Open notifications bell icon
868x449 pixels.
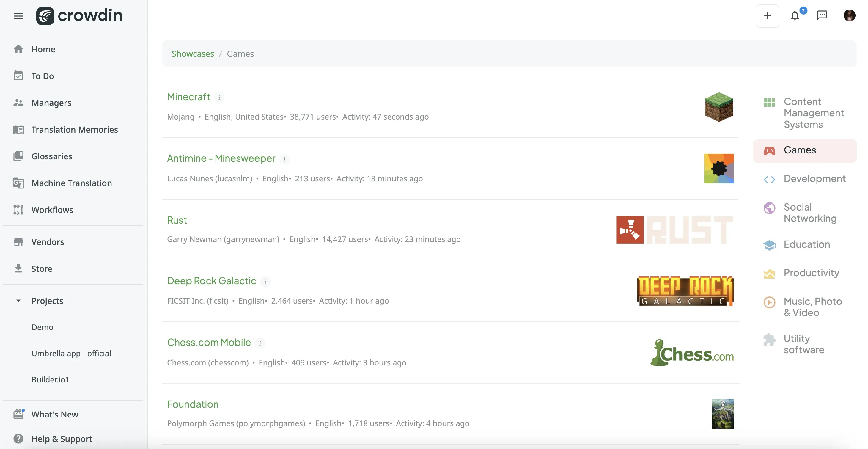[x=795, y=16]
